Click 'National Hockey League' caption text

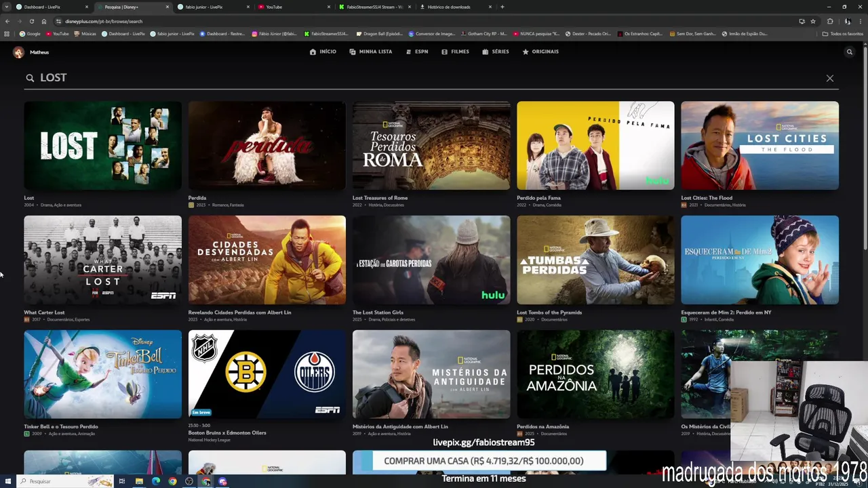[x=209, y=440]
